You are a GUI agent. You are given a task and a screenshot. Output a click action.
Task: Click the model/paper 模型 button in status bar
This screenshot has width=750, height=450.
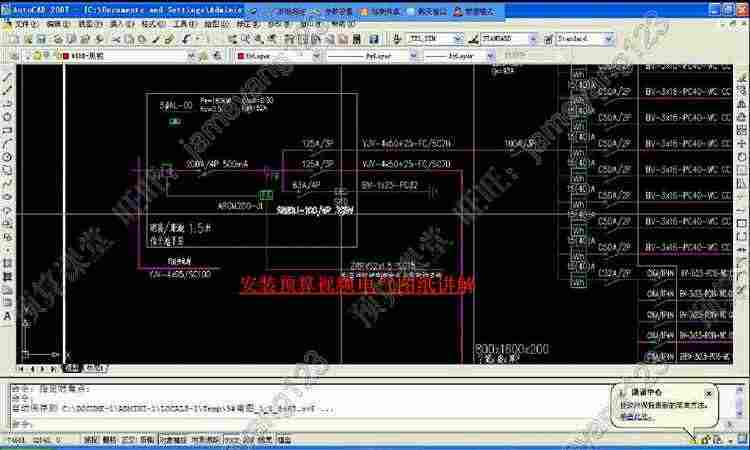tap(284, 439)
